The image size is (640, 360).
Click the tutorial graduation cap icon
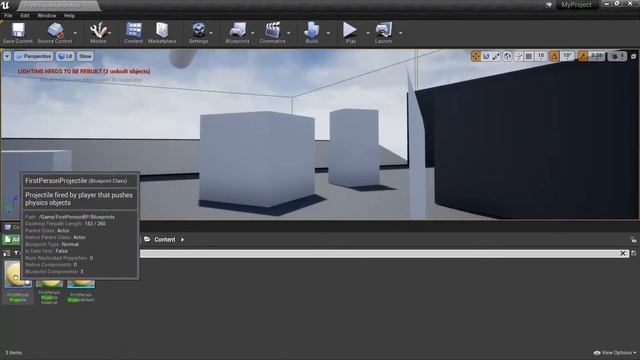click(x=549, y=5)
